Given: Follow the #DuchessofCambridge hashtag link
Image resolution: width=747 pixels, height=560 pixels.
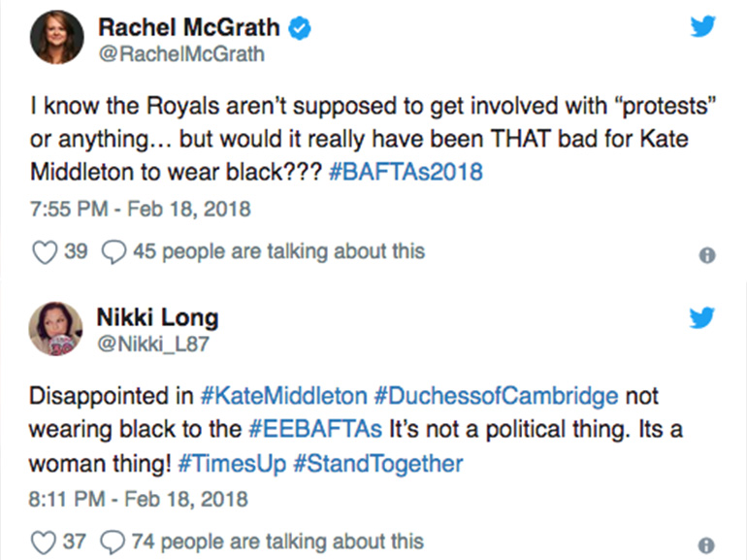Looking at the screenshot, I should (x=495, y=396).
